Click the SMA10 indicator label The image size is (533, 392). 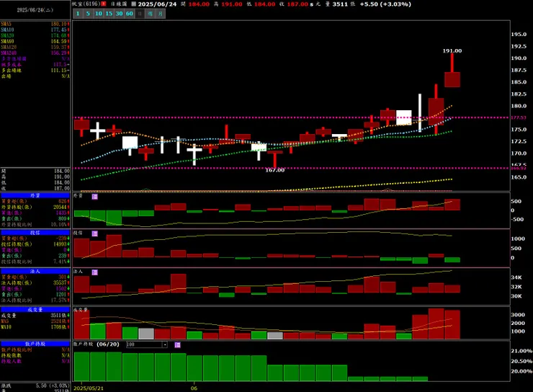tap(7, 30)
